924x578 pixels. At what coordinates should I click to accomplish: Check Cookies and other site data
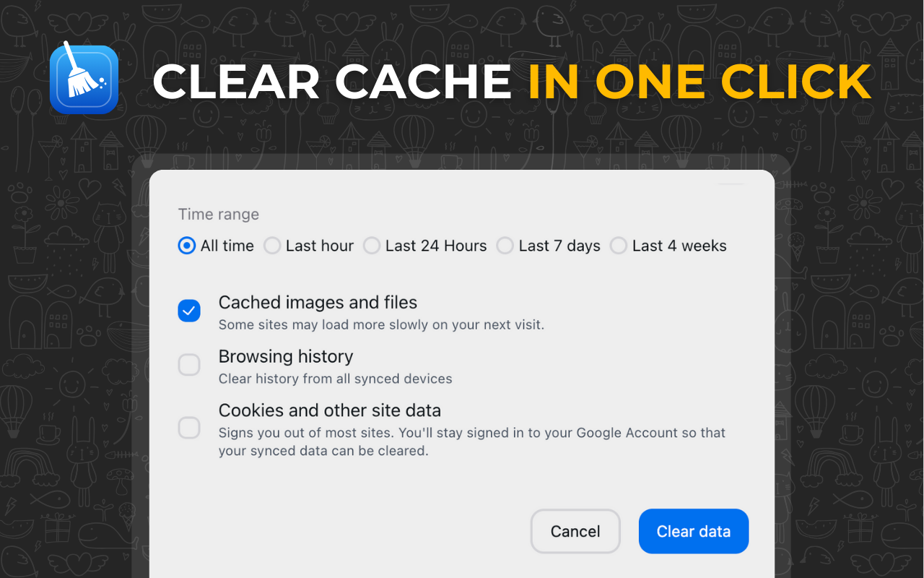[x=189, y=428]
